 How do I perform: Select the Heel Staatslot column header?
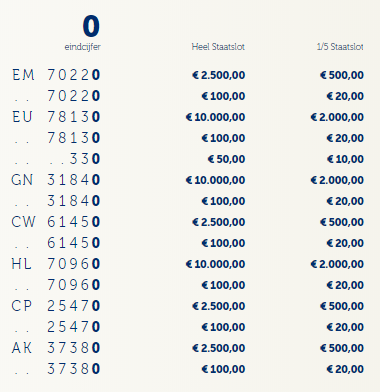[x=218, y=47]
